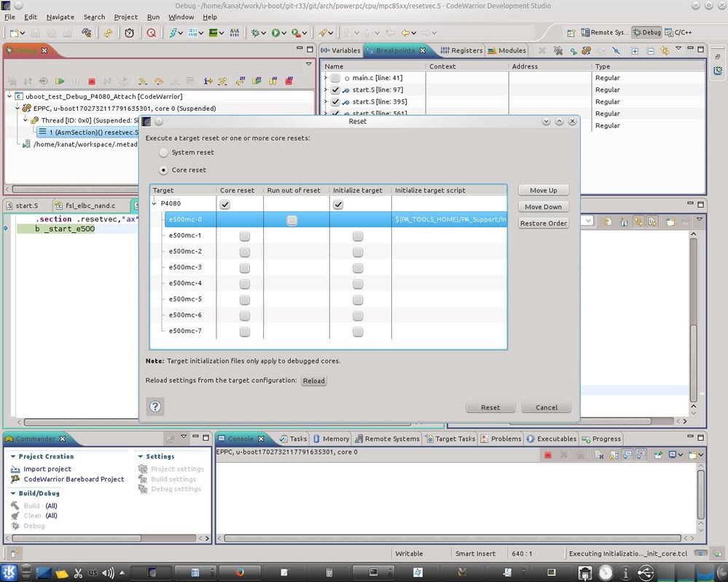728x582 pixels.
Task: Click the KDE application launcher icon in taskbar
Action: [9, 573]
